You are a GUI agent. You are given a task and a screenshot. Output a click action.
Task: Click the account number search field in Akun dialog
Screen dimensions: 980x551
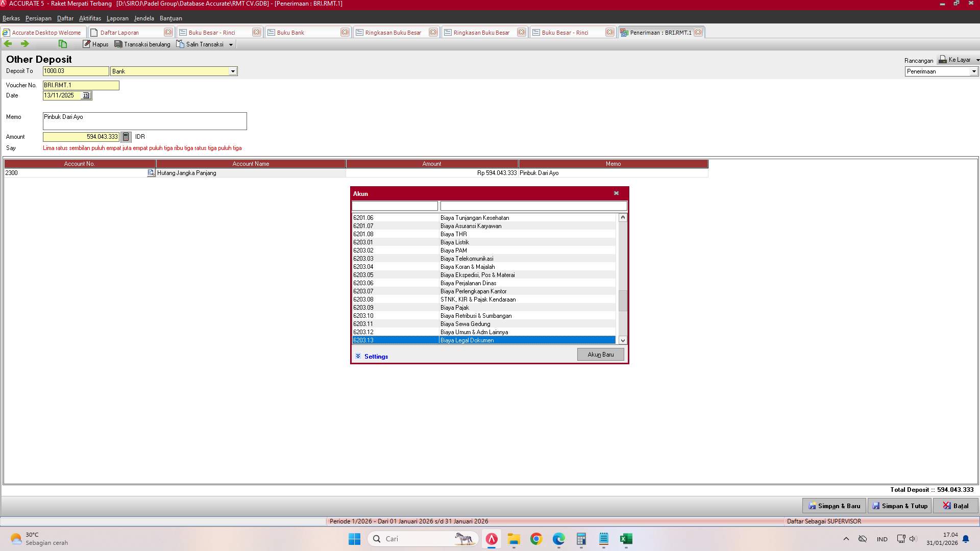click(394, 206)
